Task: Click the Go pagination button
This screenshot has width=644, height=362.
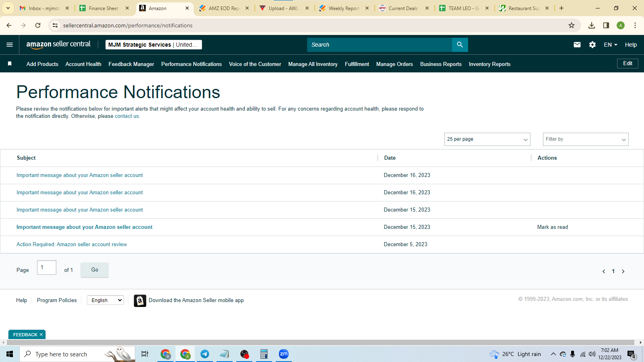Action: (95, 270)
